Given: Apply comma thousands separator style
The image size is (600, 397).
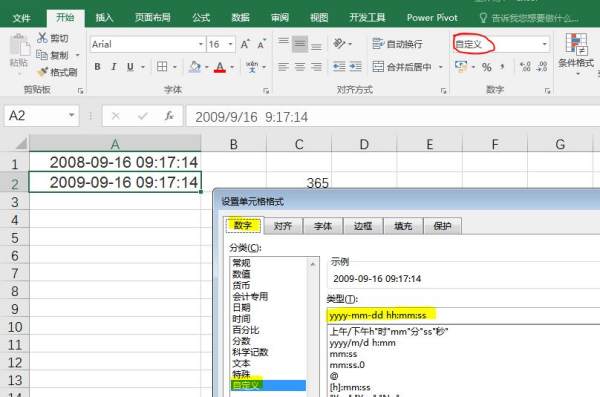Looking at the screenshot, I should point(502,67).
